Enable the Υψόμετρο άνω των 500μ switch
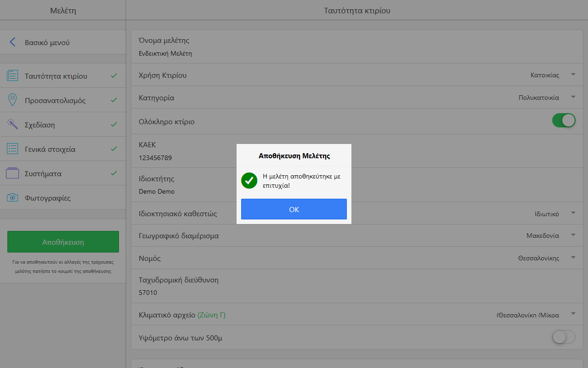 564,337
